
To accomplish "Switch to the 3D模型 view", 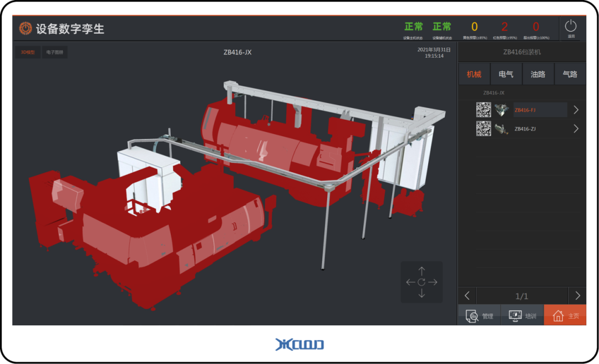I will click(28, 53).
